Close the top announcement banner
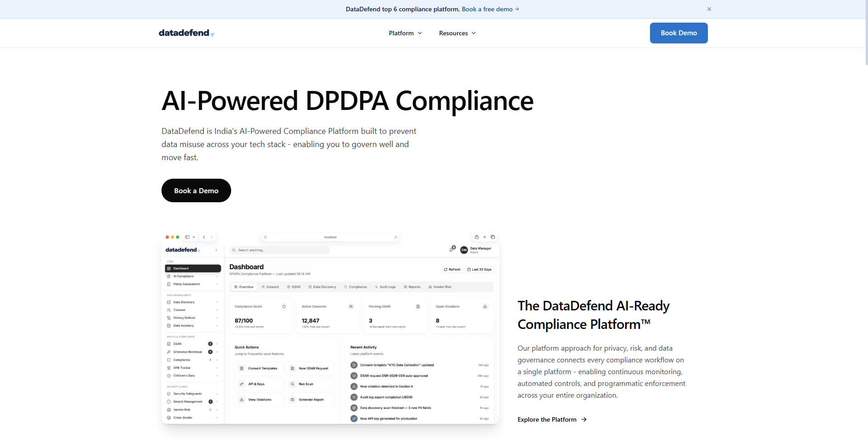Image resolution: width=868 pixels, height=447 pixels. point(709,9)
